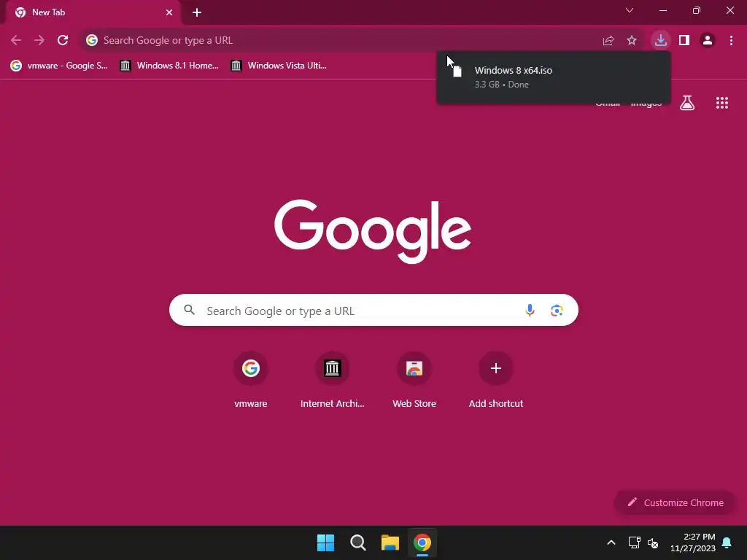Open Chrome's three-dot menu
This screenshot has height=560, width=747.
pos(731,41)
